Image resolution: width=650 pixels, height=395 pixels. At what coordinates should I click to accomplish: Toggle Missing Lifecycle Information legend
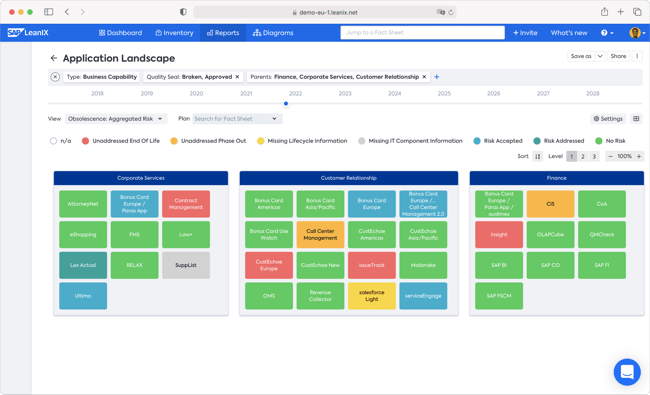click(302, 141)
